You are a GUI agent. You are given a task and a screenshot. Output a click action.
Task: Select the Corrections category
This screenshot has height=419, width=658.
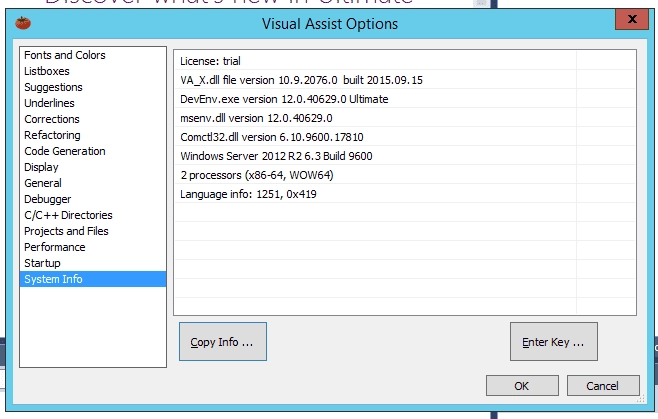coord(93,119)
